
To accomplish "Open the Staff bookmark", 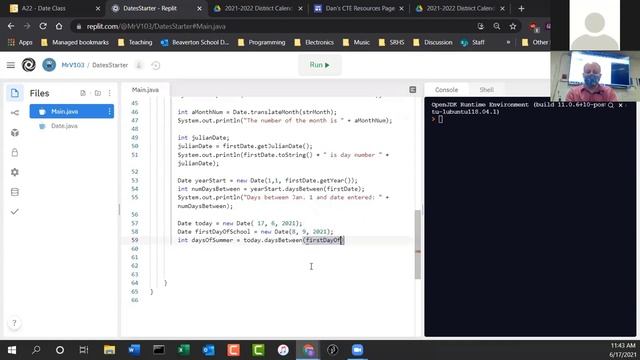I will [x=473, y=42].
